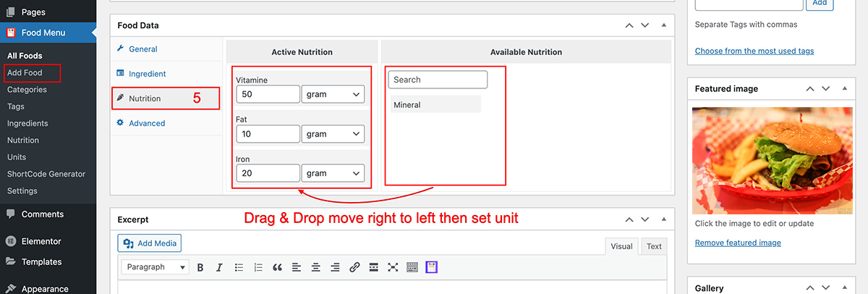Open the Paragraph format dropdown

[155, 267]
